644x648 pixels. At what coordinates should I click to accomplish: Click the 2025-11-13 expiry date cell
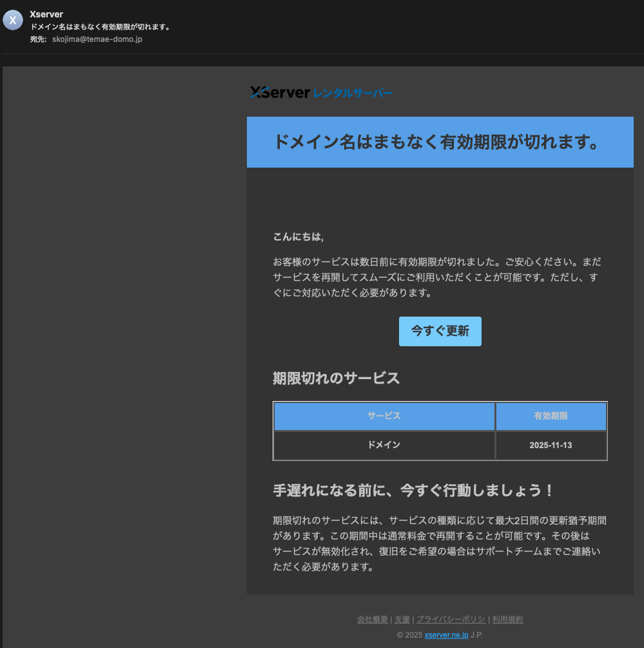click(x=551, y=445)
